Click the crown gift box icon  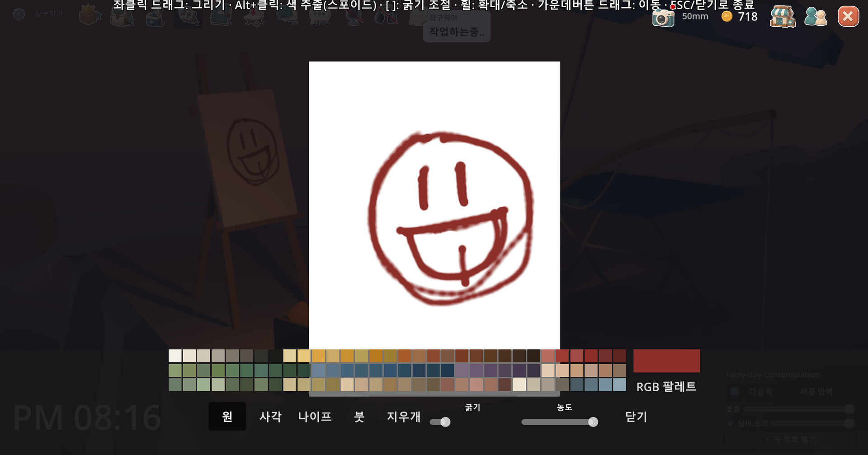(x=89, y=15)
